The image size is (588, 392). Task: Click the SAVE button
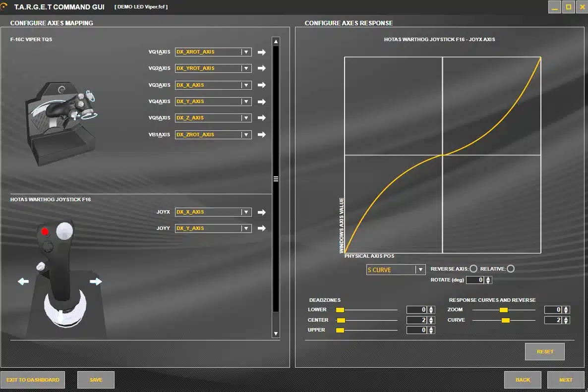[x=96, y=380]
